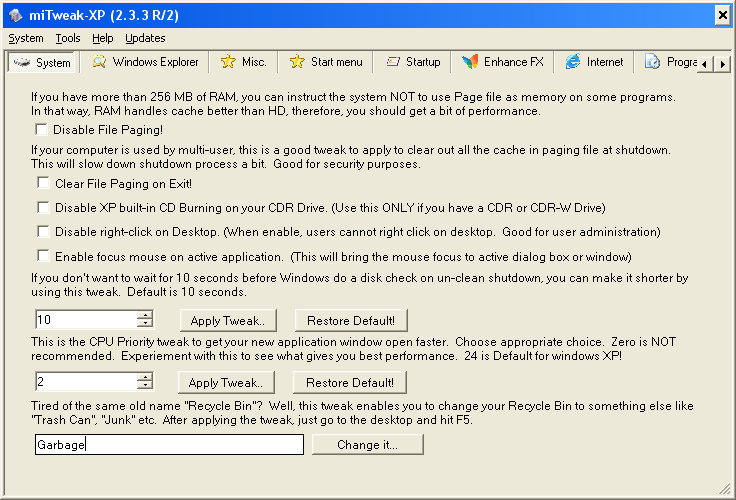Click the miTweak-XP title bar app icon

pyautogui.click(x=15, y=15)
